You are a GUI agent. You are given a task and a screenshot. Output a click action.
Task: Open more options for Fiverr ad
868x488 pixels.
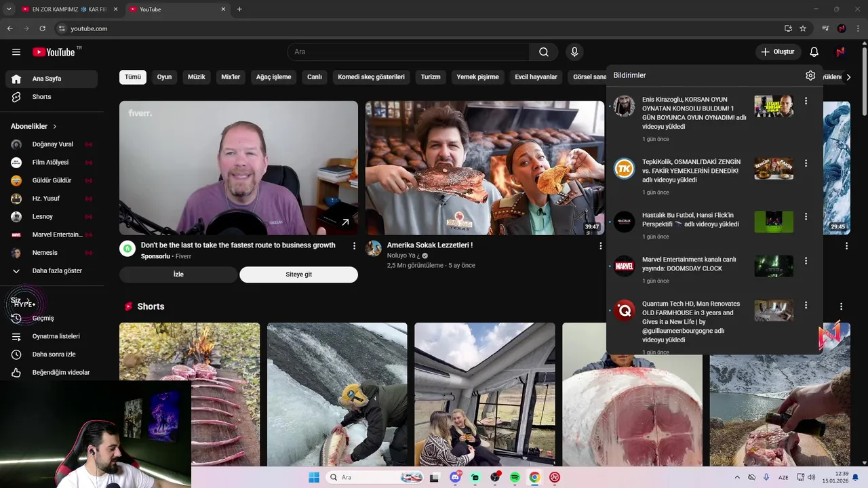354,246
